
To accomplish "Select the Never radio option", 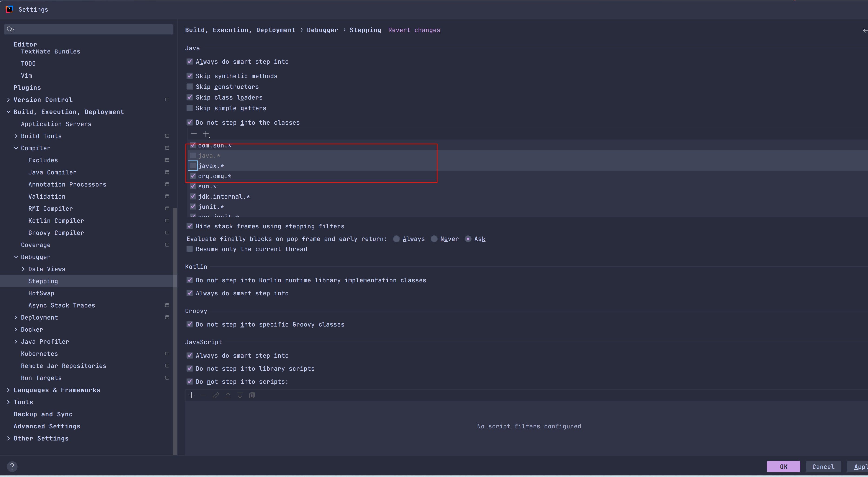I will click(434, 239).
